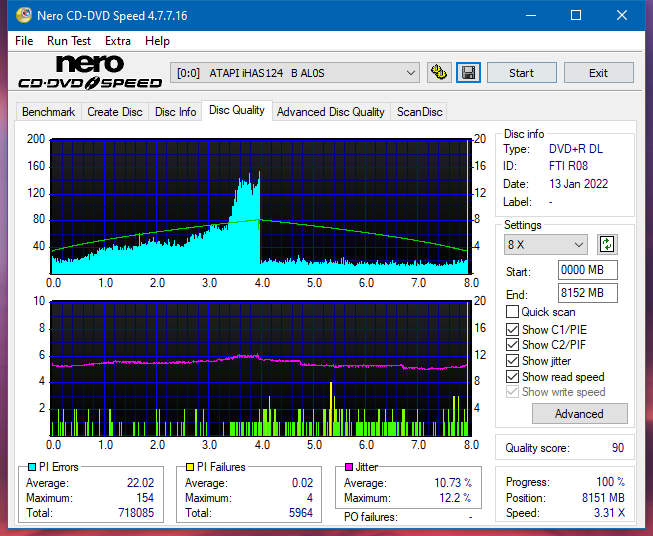This screenshot has width=653, height=536.
Task: Click the cyan PI Errors legend swatch
Action: click(32, 467)
